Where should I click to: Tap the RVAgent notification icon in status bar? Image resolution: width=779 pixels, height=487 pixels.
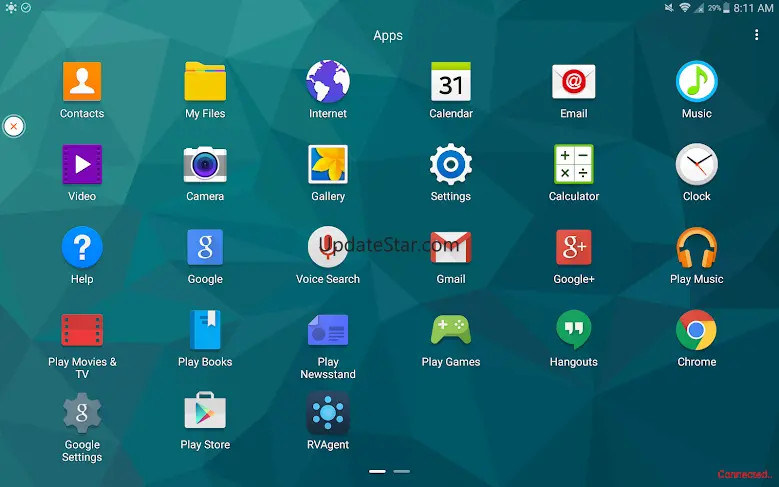[11, 7]
